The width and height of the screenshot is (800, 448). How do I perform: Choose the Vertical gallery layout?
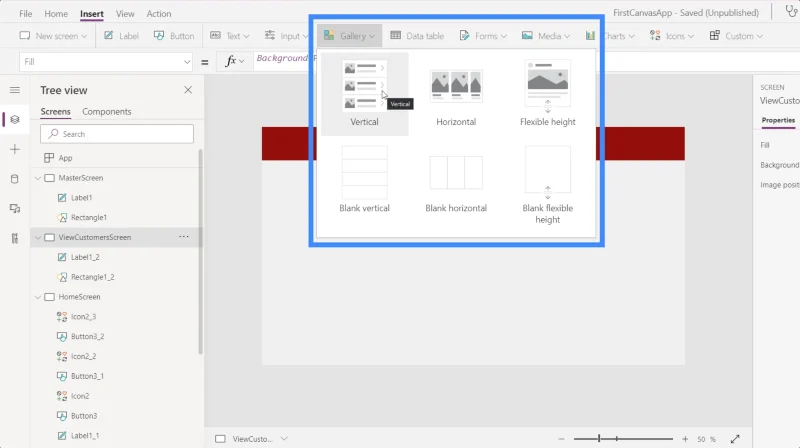(x=364, y=94)
